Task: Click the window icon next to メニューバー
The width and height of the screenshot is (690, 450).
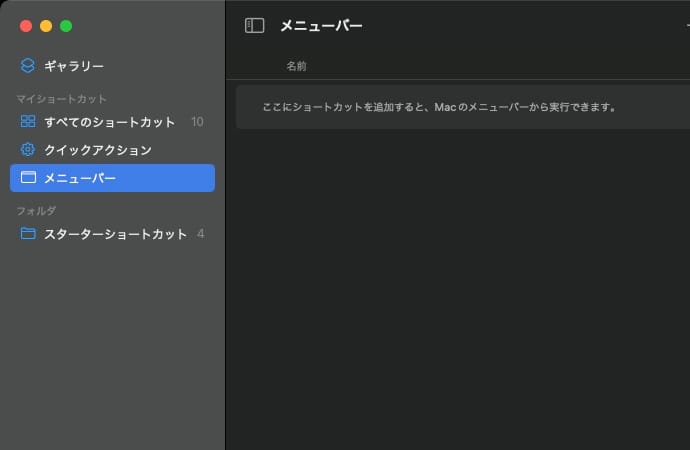Action: (x=28, y=178)
